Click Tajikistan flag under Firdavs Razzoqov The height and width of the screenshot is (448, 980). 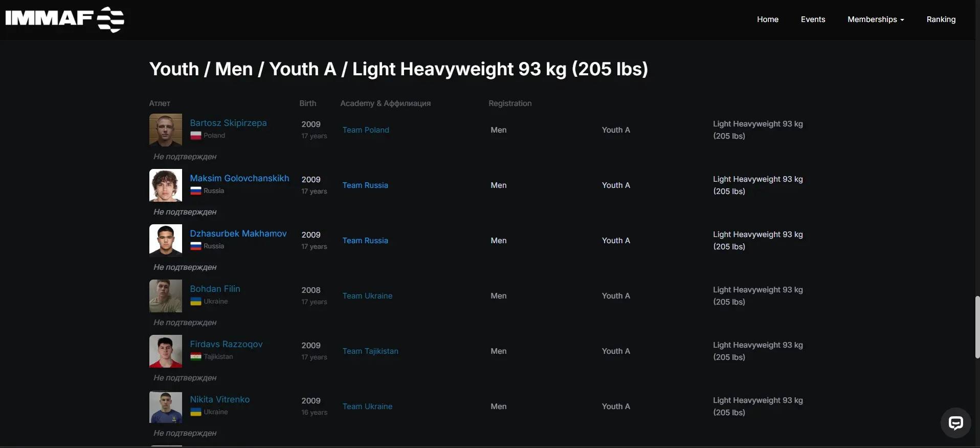[196, 357]
